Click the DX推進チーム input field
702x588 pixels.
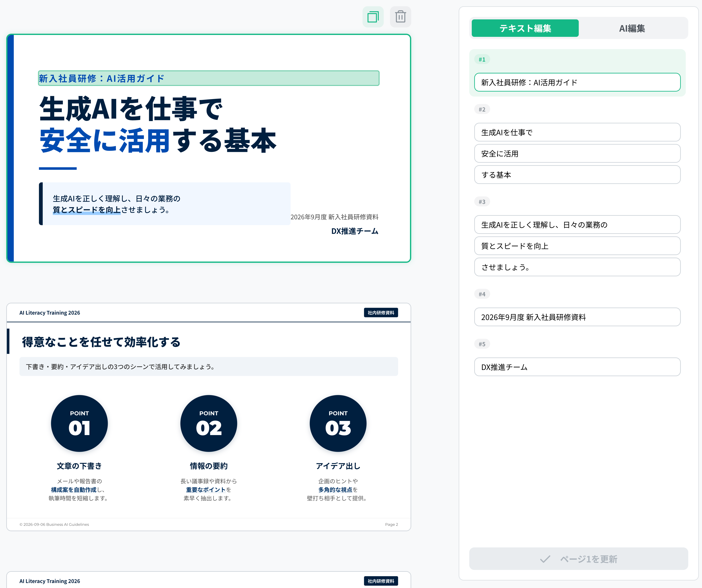(x=577, y=367)
